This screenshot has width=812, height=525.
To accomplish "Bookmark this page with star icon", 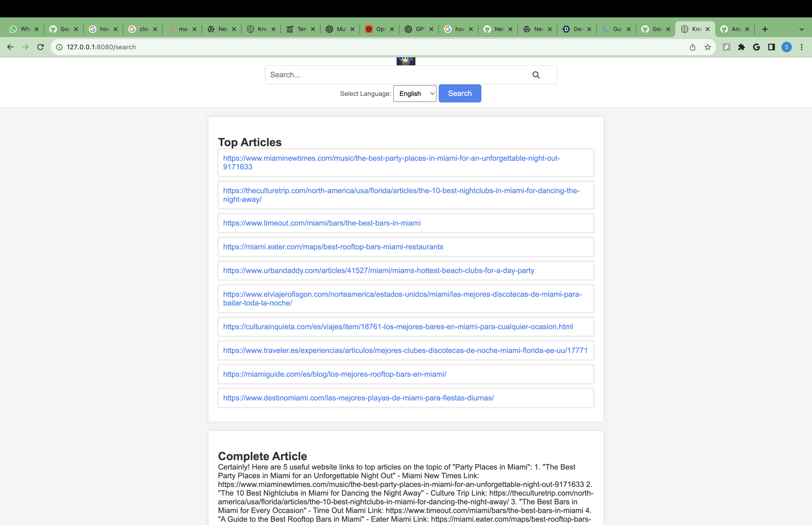I will (707, 47).
